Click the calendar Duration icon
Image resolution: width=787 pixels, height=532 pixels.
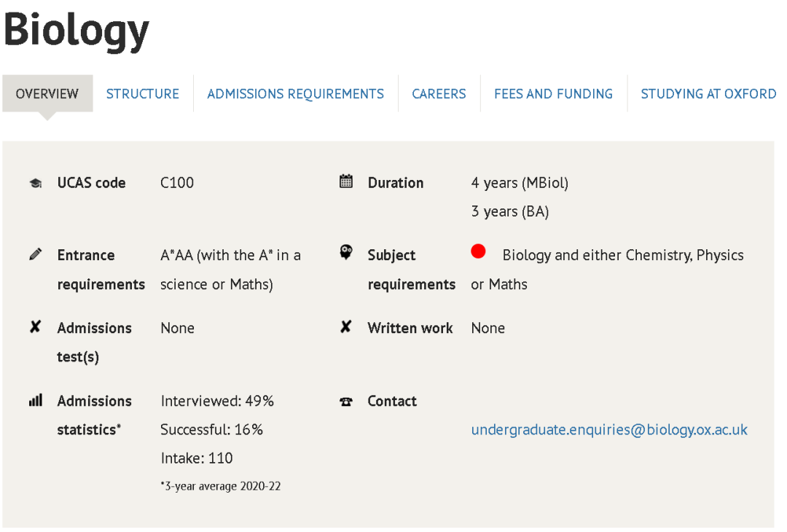click(x=346, y=181)
